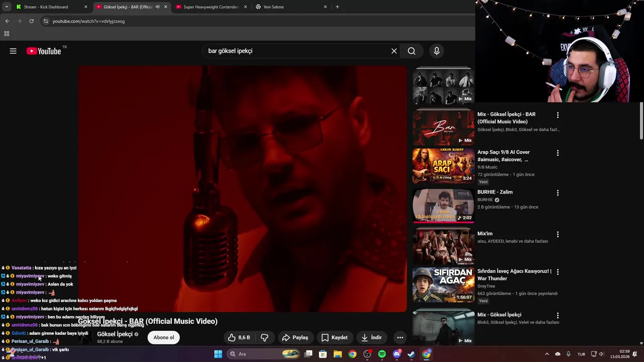Open options for Blok3 Mix - Göksel İpekçi

pyautogui.click(x=557, y=315)
